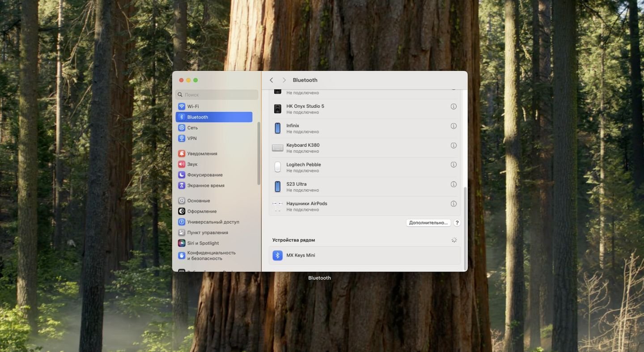Select the Logitech Pebble name
Image resolution: width=644 pixels, height=352 pixels.
click(304, 165)
